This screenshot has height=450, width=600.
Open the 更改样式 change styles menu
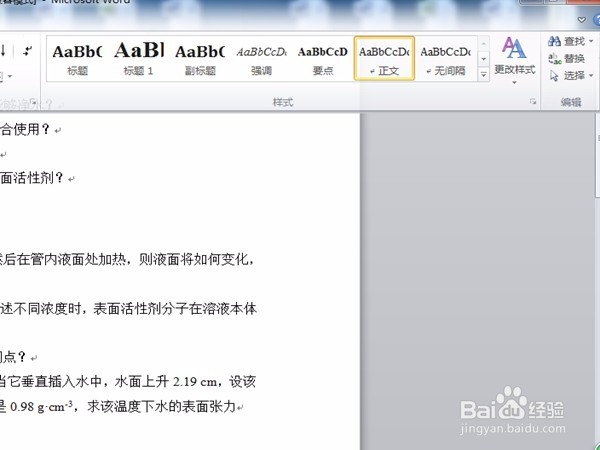click(514, 60)
